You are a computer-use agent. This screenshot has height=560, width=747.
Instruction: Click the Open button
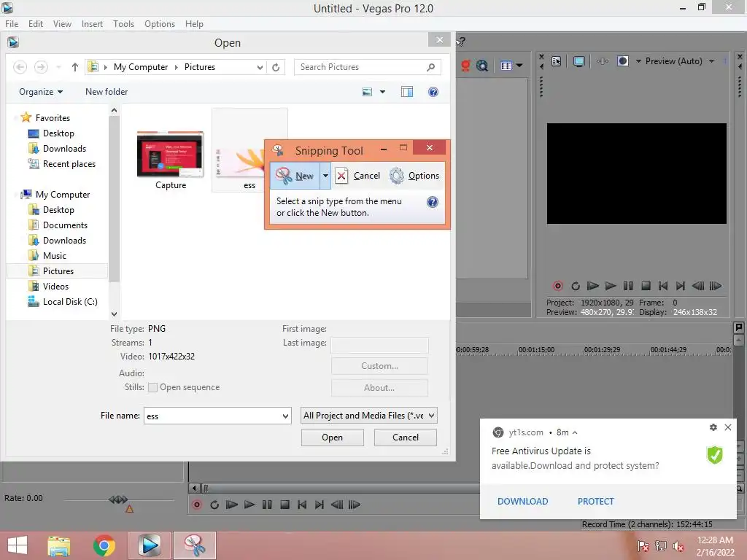point(332,437)
